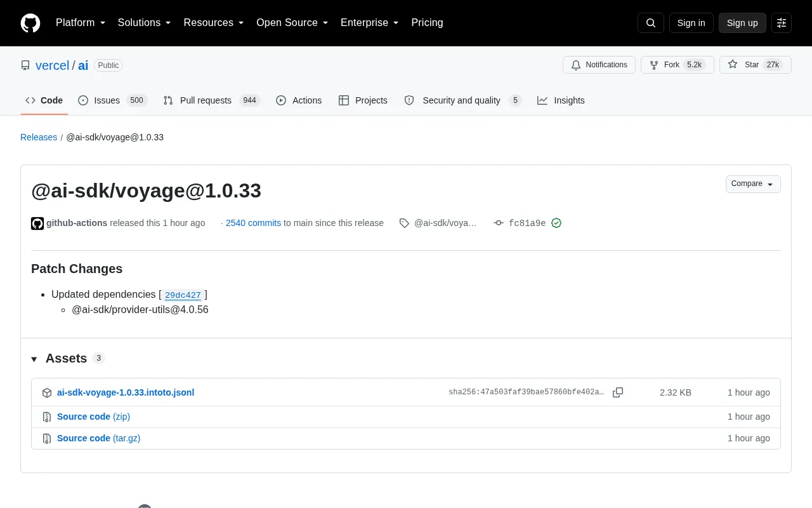The height and width of the screenshot is (508, 812).
Task: Open the Platform dropdown menu
Action: pos(81,23)
